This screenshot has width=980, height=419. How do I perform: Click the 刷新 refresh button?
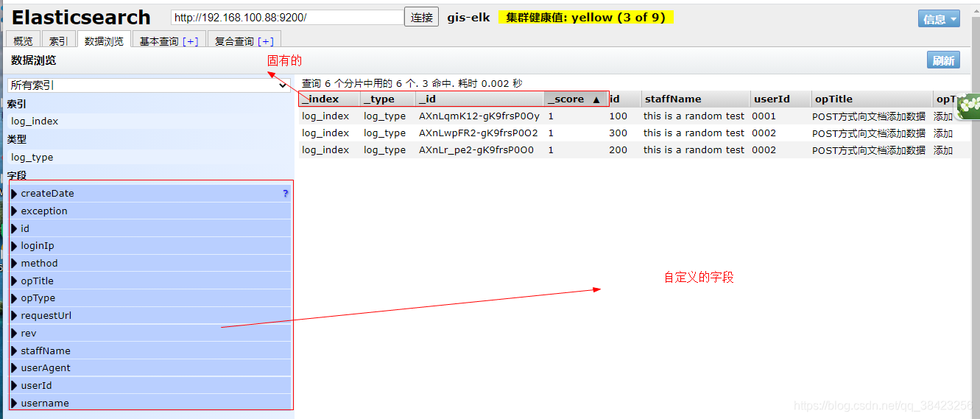click(x=943, y=60)
